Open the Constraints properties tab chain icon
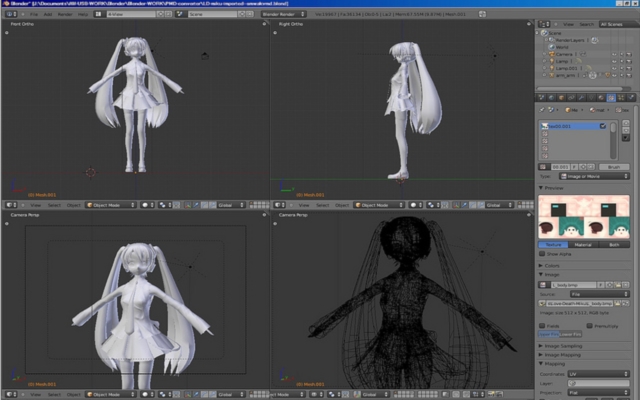Screen dimensions: 640x400 [571, 98]
